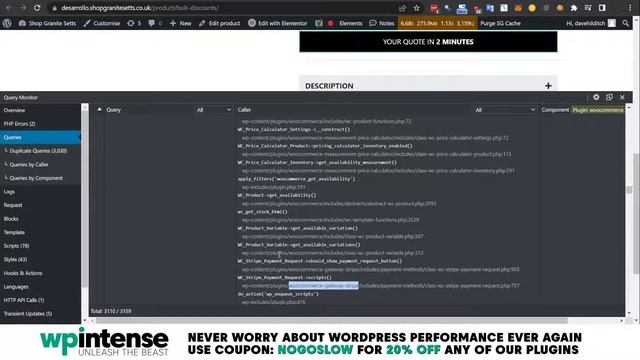640x360 pixels.
Task: Click the yellow round extension icon
Action: pyautogui.click(x=532, y=8)
